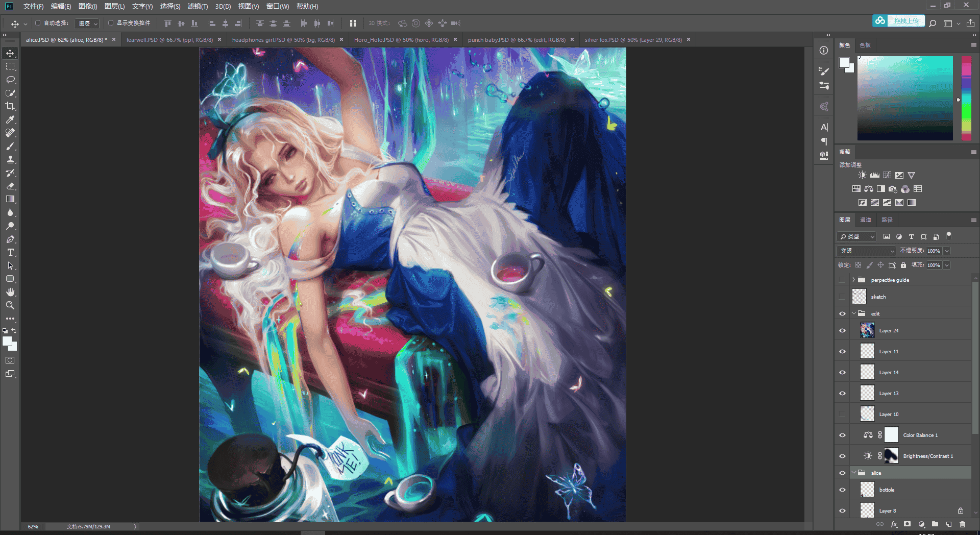The width and height of the screenshot is (980, 535).
Task: Select the Crop tool
Action: click(x=10, y=106)
